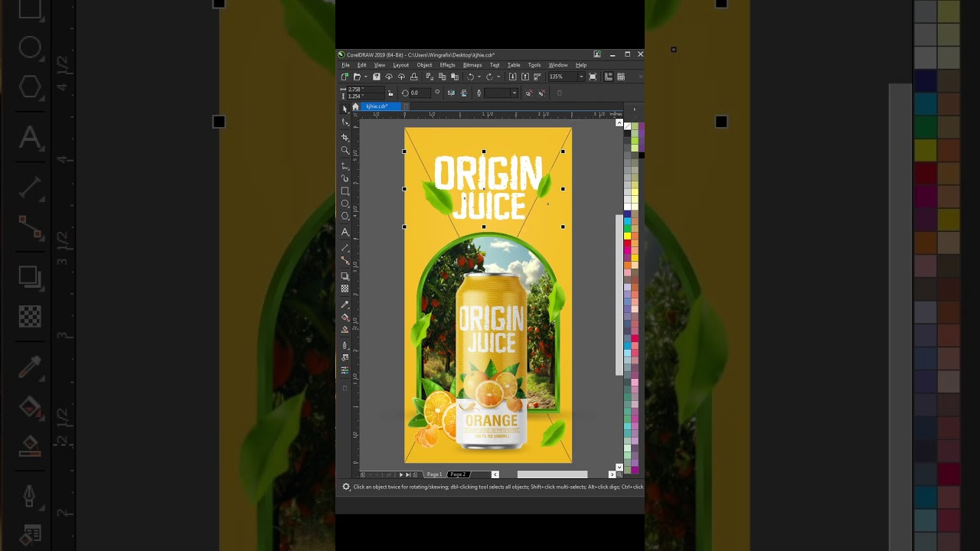The image size is (980, 551).
Task: Click the Paste icon in the toolbar
Action: (454, 77)
